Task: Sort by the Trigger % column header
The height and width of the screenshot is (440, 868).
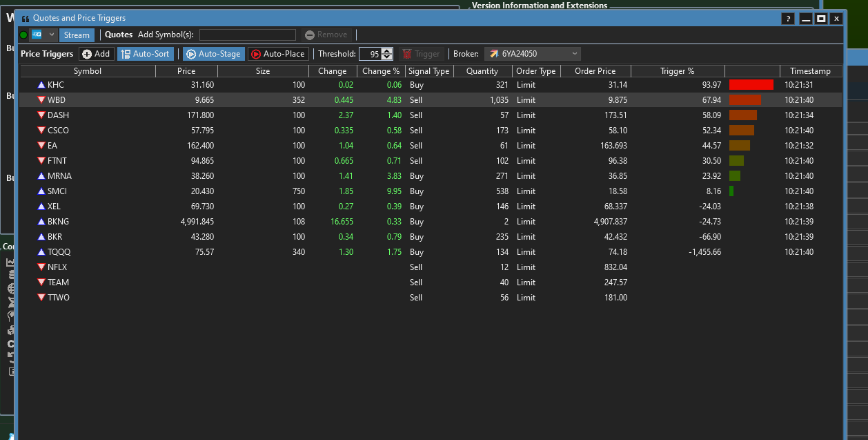Action: pyautogui.click(x=677, y=71)
